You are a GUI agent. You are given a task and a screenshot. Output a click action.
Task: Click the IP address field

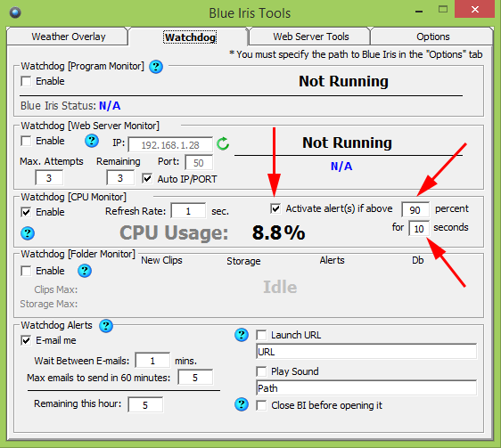coord(170,145)
